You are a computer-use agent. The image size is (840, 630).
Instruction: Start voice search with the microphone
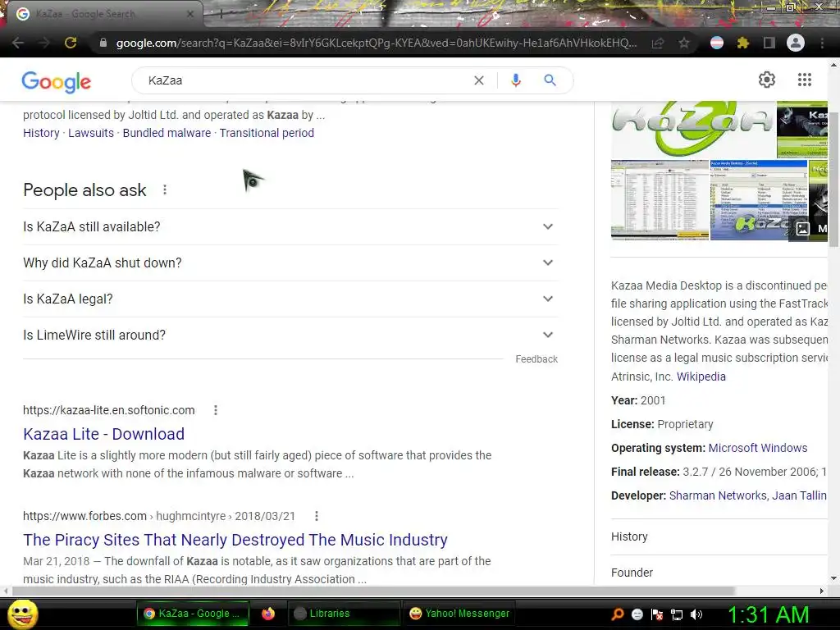516,80
